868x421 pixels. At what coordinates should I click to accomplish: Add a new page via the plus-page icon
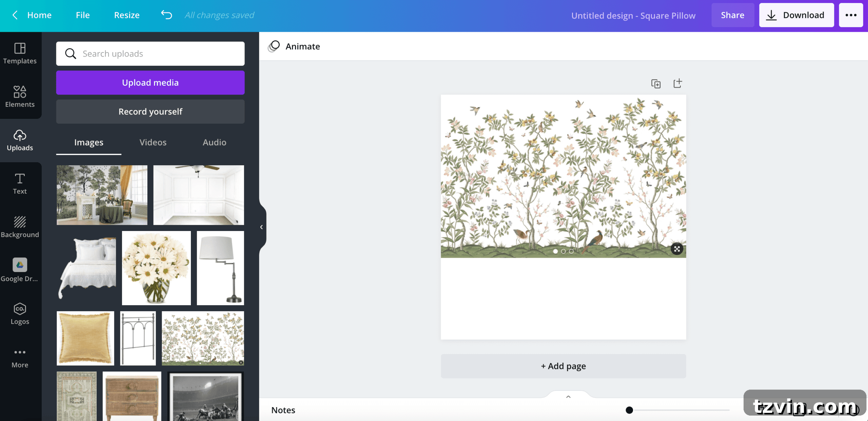pos(677,83)
